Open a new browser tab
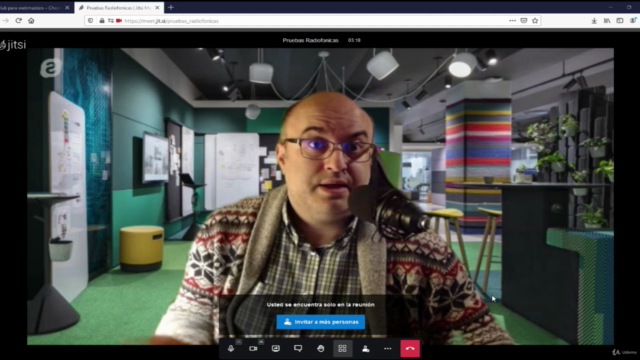 [x=171, y=7]
